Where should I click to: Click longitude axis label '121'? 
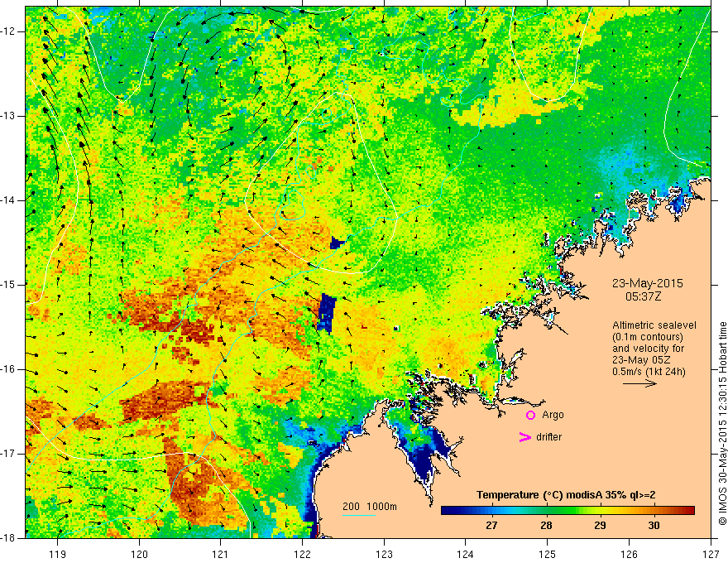220,554
